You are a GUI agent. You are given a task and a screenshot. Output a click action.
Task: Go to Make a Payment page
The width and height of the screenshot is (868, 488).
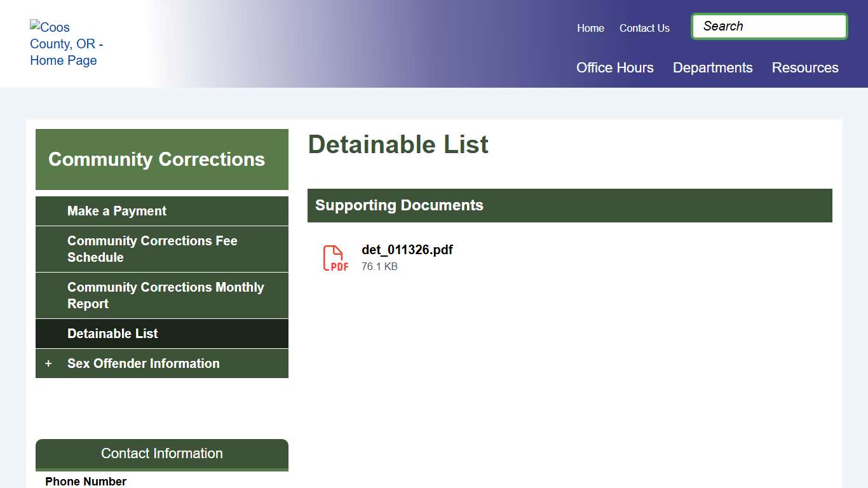[116, 210]
